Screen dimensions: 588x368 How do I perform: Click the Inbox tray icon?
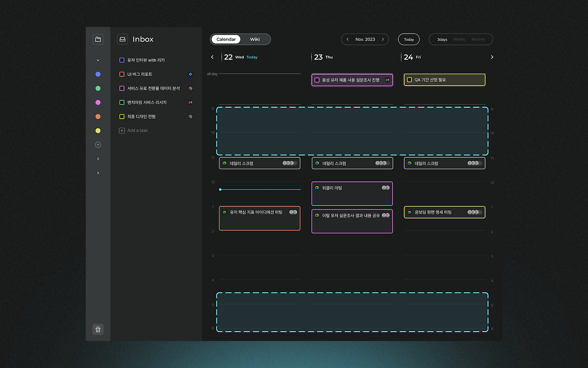click(123, 39)
